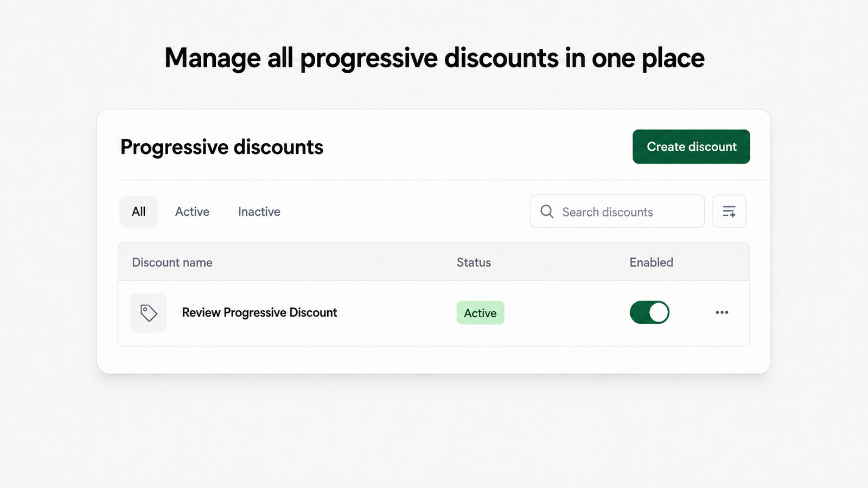Click the Status column header
The height and width of the screenshot is (488, 868).
click(x=474, y=262)
